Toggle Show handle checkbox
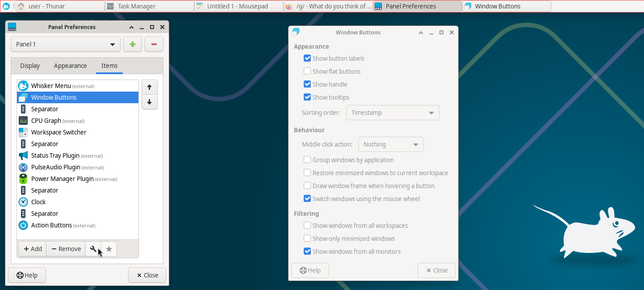This screenshot has height=290, width=644. tap(307, 84)
